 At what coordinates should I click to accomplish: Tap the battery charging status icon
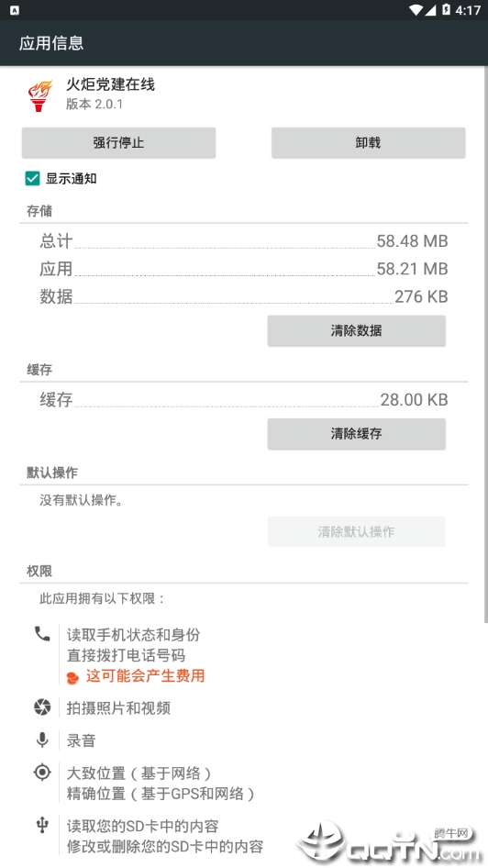point(446,9)
